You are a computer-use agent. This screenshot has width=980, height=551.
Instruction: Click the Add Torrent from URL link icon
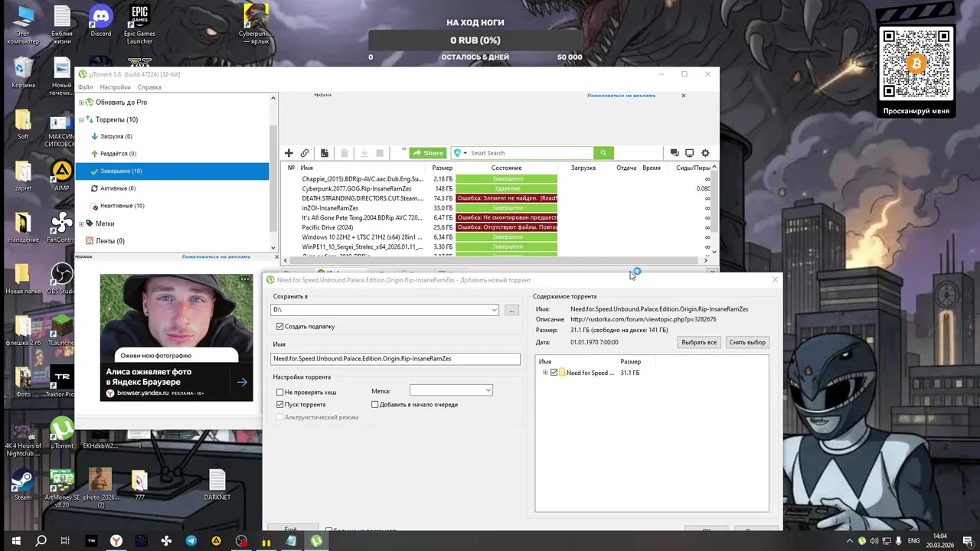[305, 153]
